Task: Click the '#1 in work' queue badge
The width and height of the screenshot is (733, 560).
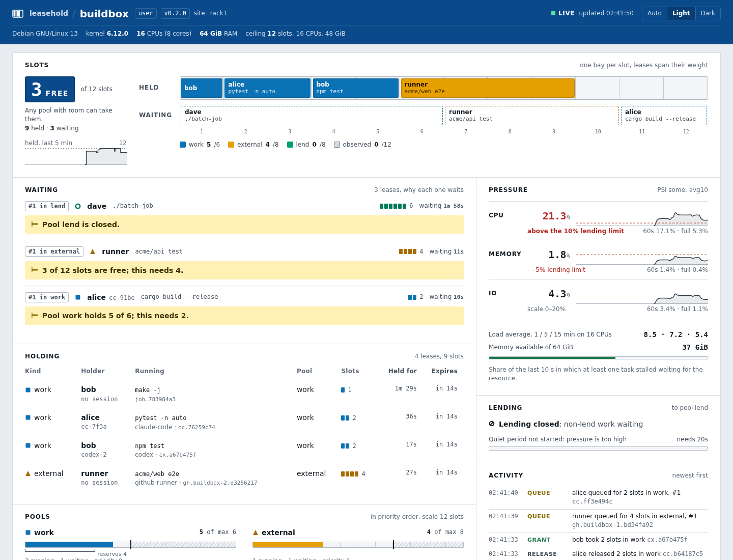Action: [x=47, y=297]
